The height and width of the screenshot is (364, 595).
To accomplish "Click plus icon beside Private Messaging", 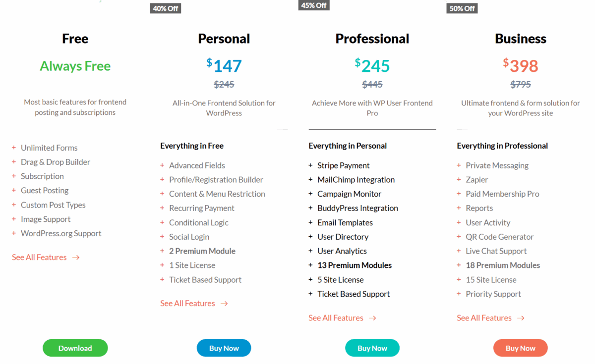I will [459, 165].
